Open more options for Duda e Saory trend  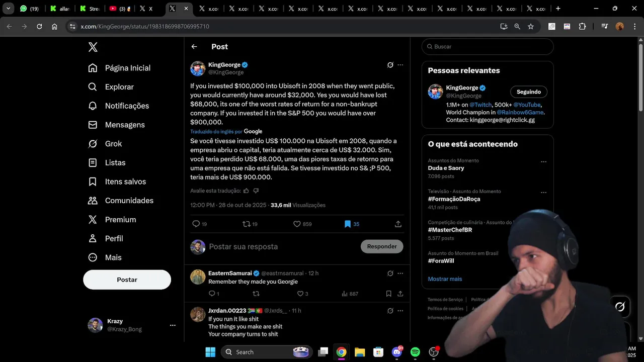coord(543,162)
